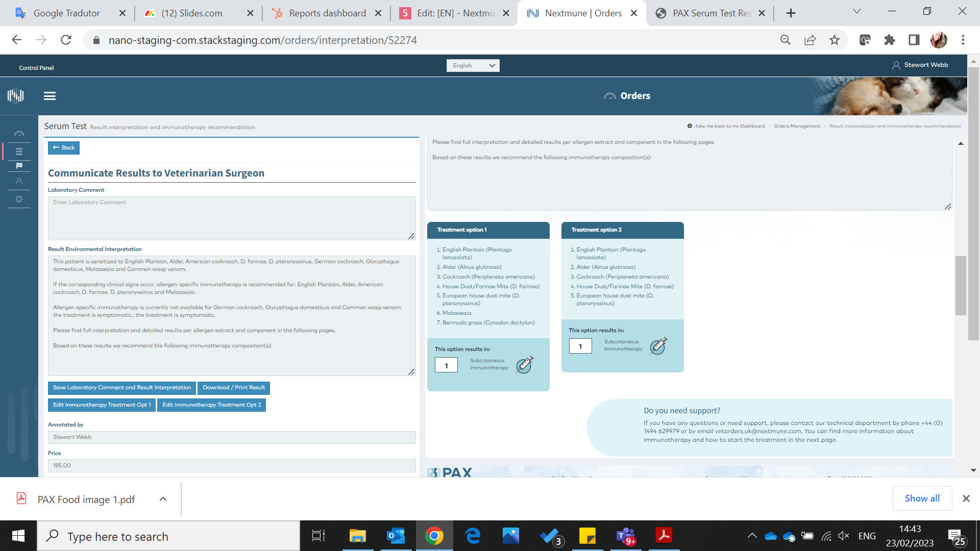This screenshot has width=980, height=551.
Task: Open the dashboard speedometer sidebar icon
Action: tap(19, 134)
